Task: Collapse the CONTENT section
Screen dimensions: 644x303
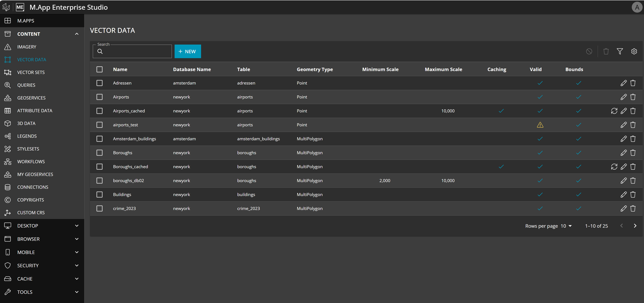Action: click(77, 34)
